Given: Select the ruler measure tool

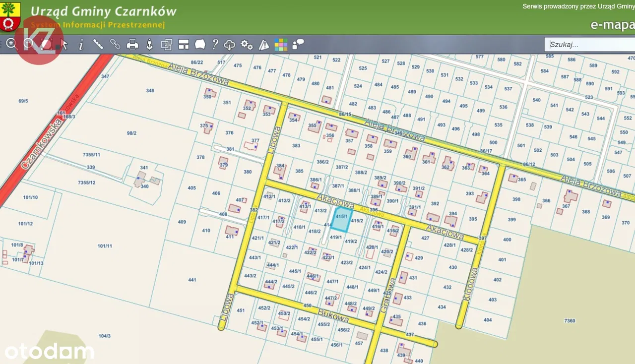Looking at the screenshot, I should 98,45.
